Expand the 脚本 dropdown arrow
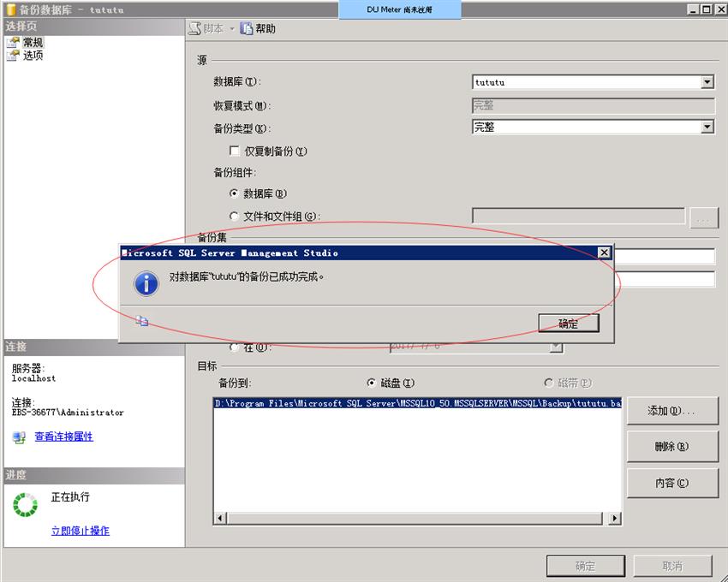This screenshot has height=582, width=728. (232, 29)
